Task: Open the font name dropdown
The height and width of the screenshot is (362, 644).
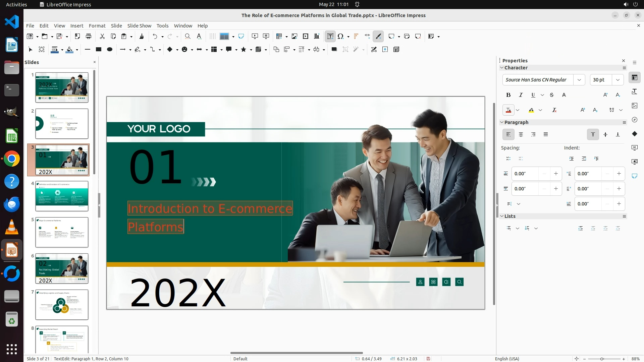Action: coord(579,80)
